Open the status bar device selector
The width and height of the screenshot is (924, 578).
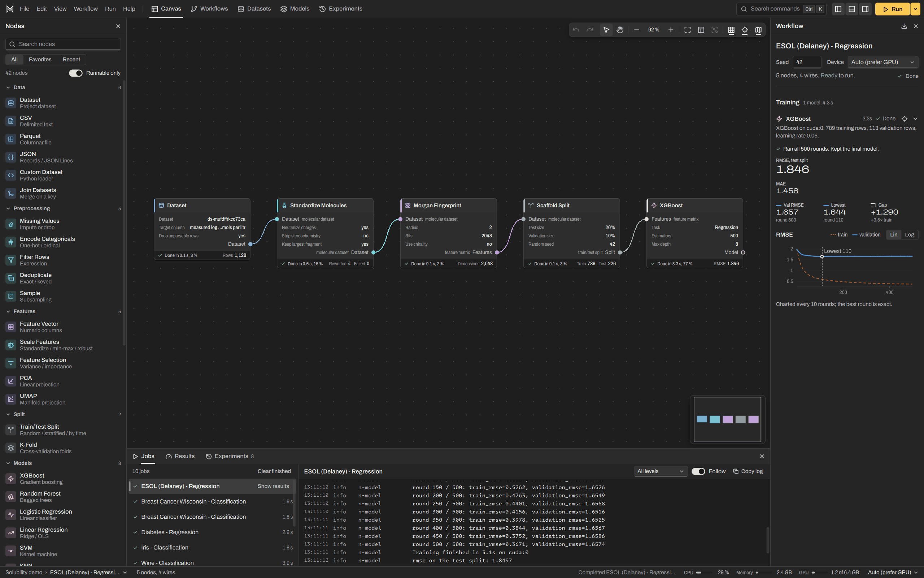tap(893, 572)
